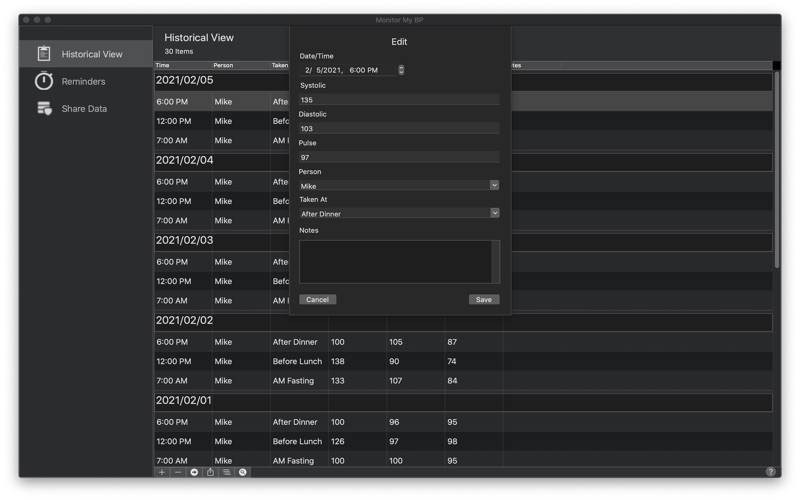Screen dimensions: 800x500
Task: Click the list lines toolbar icon
Action: pos(227,472)
